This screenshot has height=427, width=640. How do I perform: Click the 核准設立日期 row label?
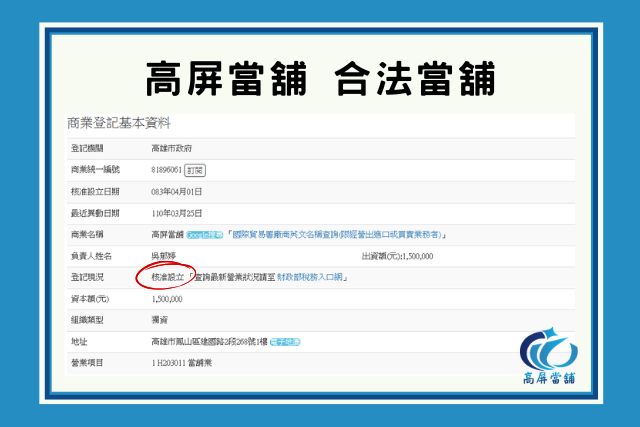95,191
